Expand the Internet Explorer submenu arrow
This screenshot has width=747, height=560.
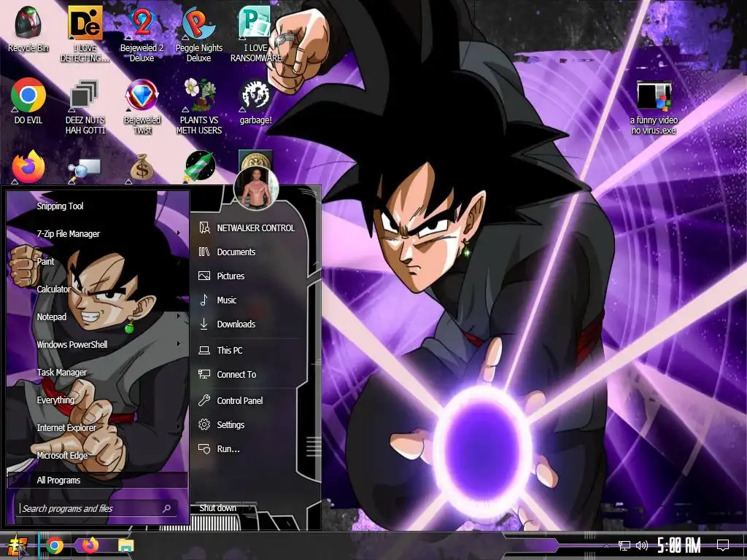click(179, 427)
